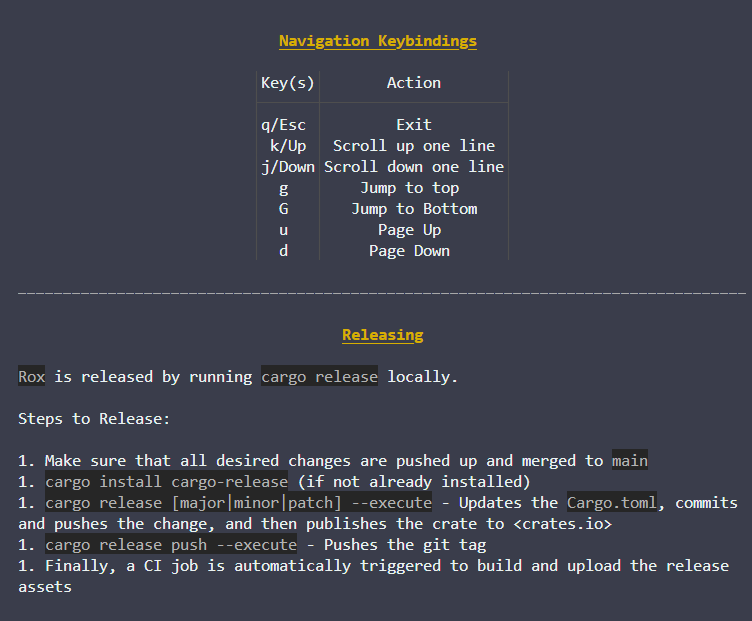Click the Releasing section heading
Screen dimensions: 752x621
(x=382, y=335)
